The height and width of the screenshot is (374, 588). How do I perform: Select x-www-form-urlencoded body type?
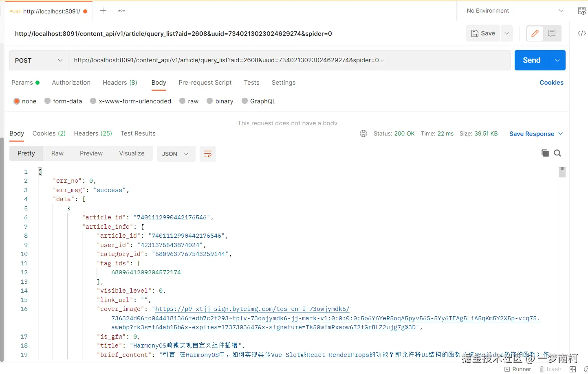tap(93, 101)
